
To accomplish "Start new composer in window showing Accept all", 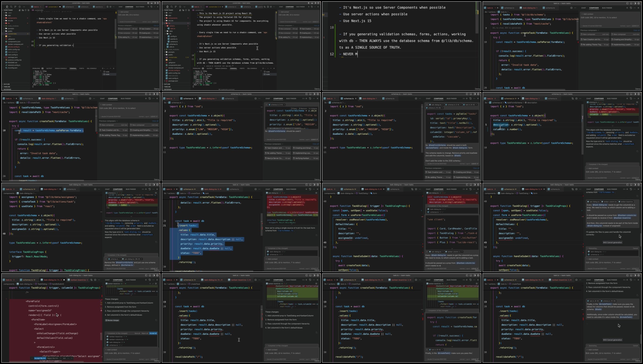I will click(x=146, y=280).
